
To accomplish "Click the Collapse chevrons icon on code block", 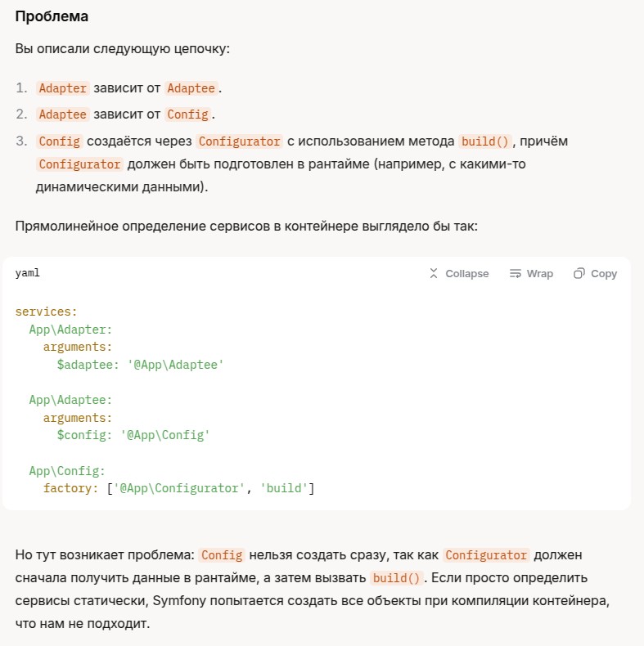I will [x=434, y=274].
